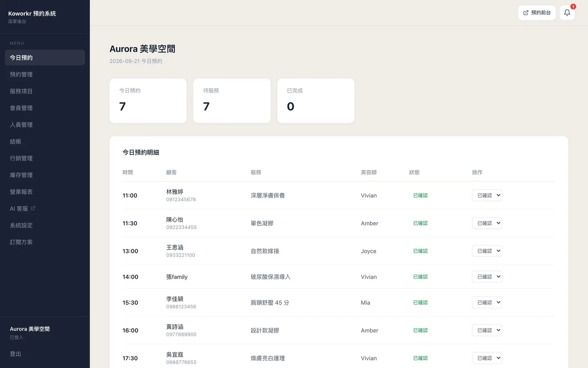Open status dropdown for 黃詩涵 at 16:00
This screenshot has width=588, height=368.
tap(487, 330)
